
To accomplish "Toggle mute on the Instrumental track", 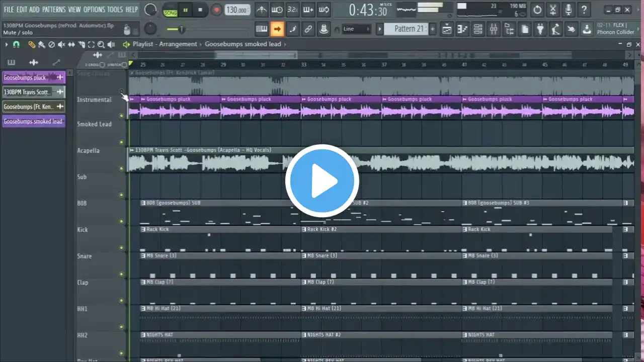I will click(x=121, y=116).
